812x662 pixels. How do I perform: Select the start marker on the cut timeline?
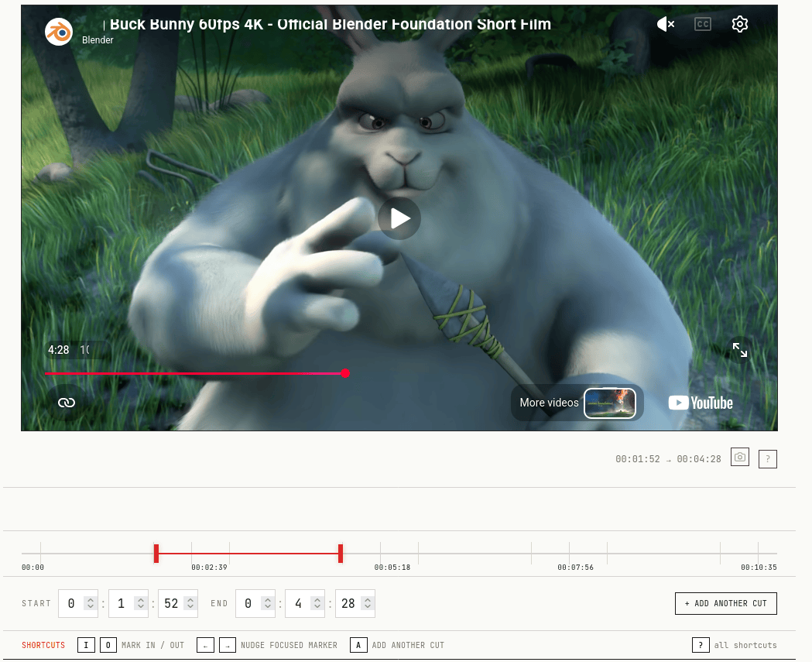point(156,554)
